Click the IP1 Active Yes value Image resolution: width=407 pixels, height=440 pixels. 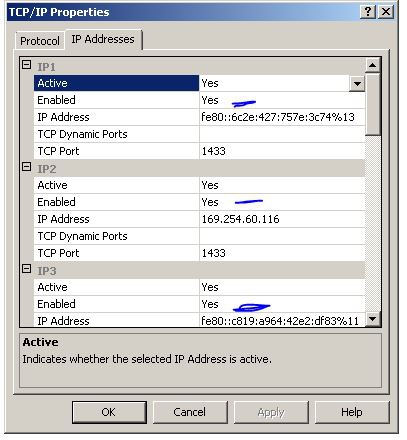(x=210, y=83)
